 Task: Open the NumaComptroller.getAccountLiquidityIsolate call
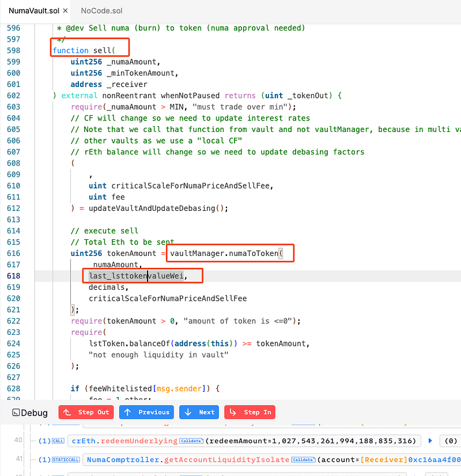pyautogui.click(x=187, y=460)
